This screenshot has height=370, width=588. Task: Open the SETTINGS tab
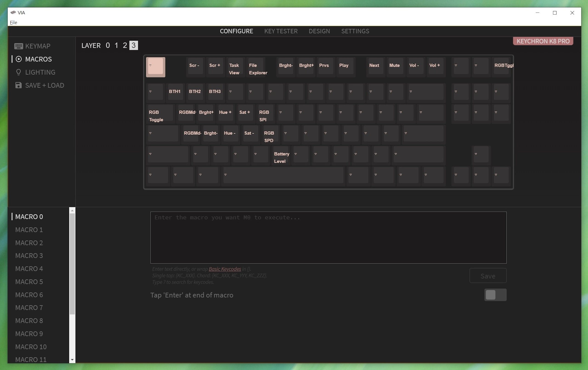(355, 31)
